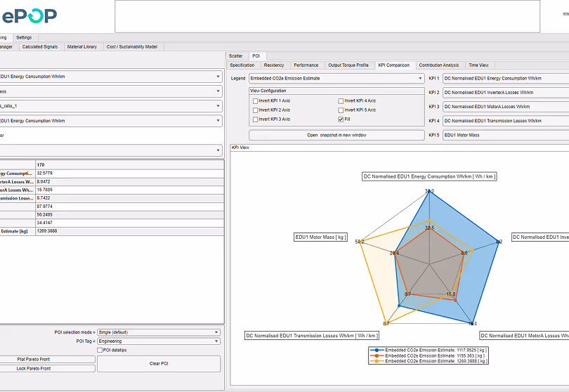Toggle Invert KPI 2 Axis checkbox

[256, 110]
